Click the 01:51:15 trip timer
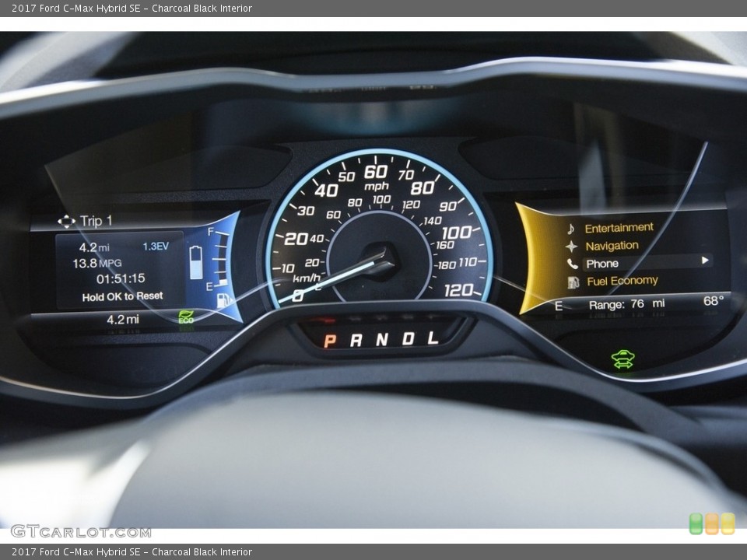Screen dimensions: 747x560 click(121, 278)
